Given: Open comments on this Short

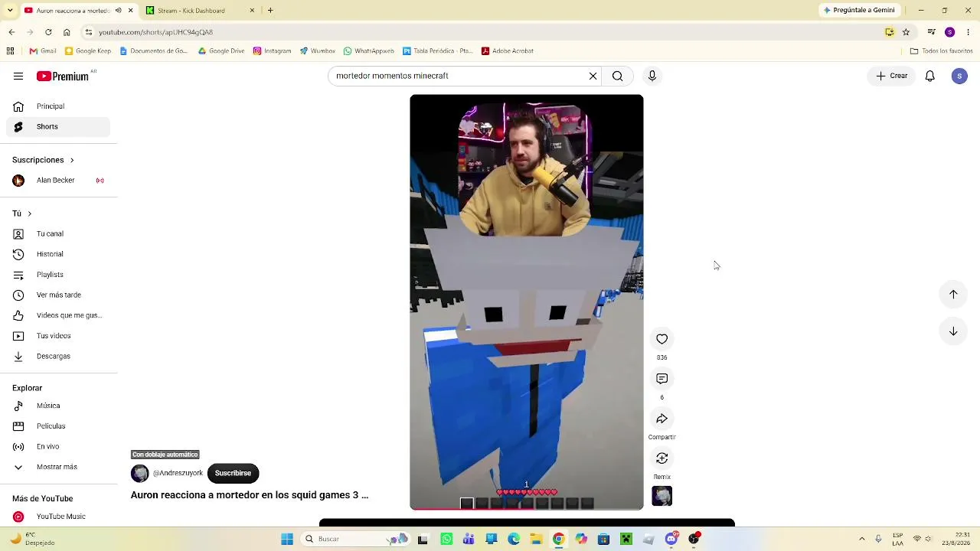Looking at the screenshot, I should click(662, 379).
